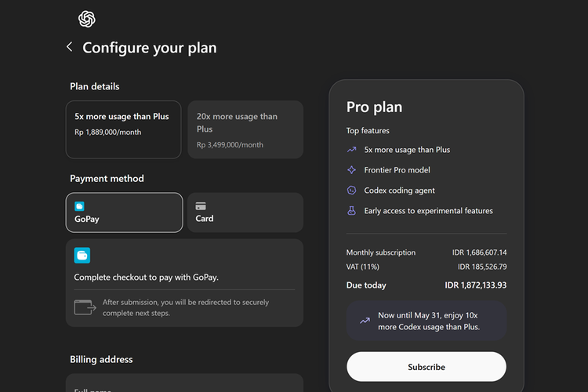Click the Full name billing field
The image size is (588, 392).
184,384
